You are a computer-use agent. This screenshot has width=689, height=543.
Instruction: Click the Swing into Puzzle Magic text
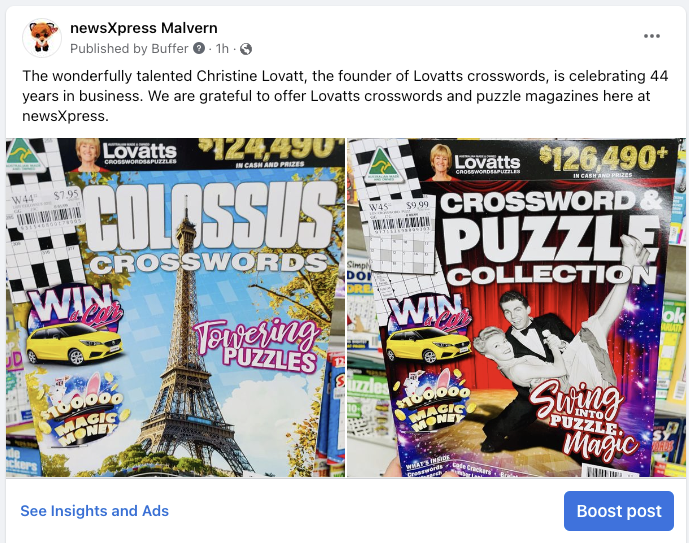tap(582, 417)
